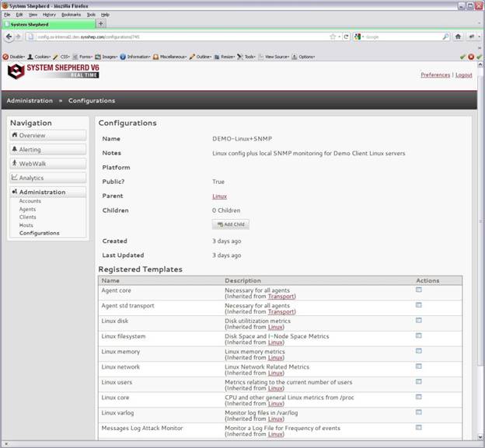Open action icon for Linux core template
485x448 pixels.
[x=418, y=397]
